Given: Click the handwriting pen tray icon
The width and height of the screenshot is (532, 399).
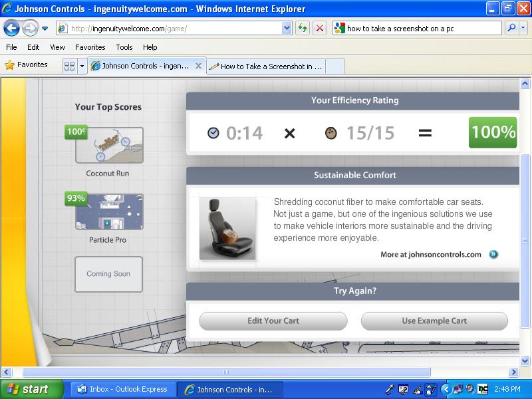Looking at the screenshot, I should 418,390.
